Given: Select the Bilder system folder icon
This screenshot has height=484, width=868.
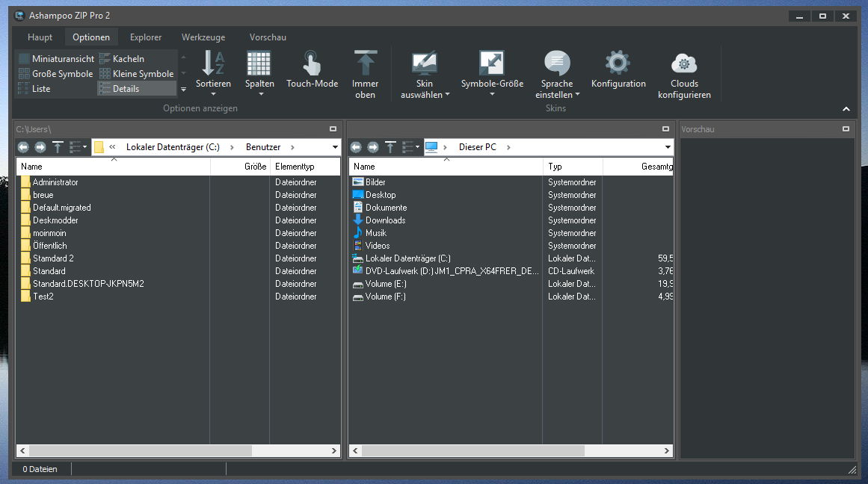Looking at the screenshot, I should coord(358,182).
